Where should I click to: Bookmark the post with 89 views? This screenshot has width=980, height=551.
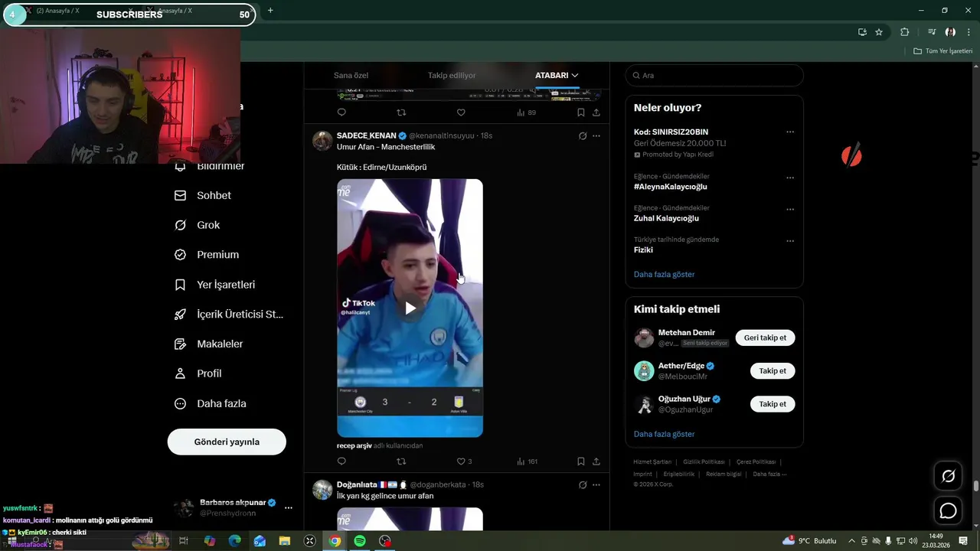(x=581, y=112)
